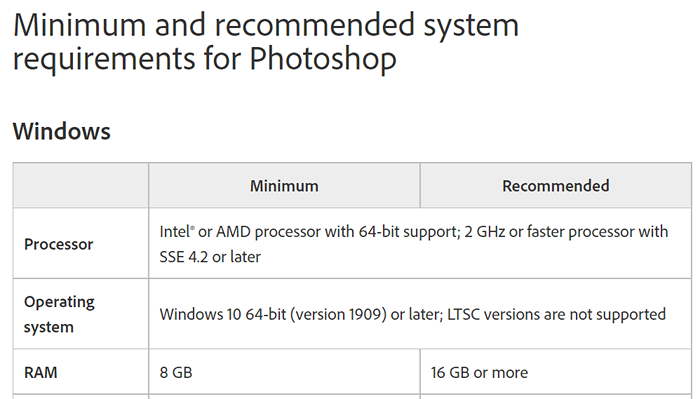The height and width of the screenshot is (399, 700).
Task: Click the empty top-left header cell
Action: point(81,185)
